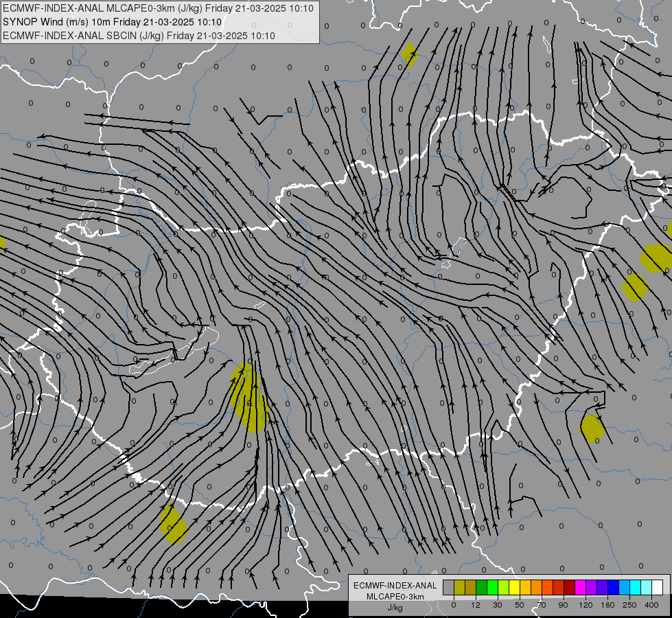Click the legend value '12'
Viewport: 672px width, 618px height.
click(476, 605)
